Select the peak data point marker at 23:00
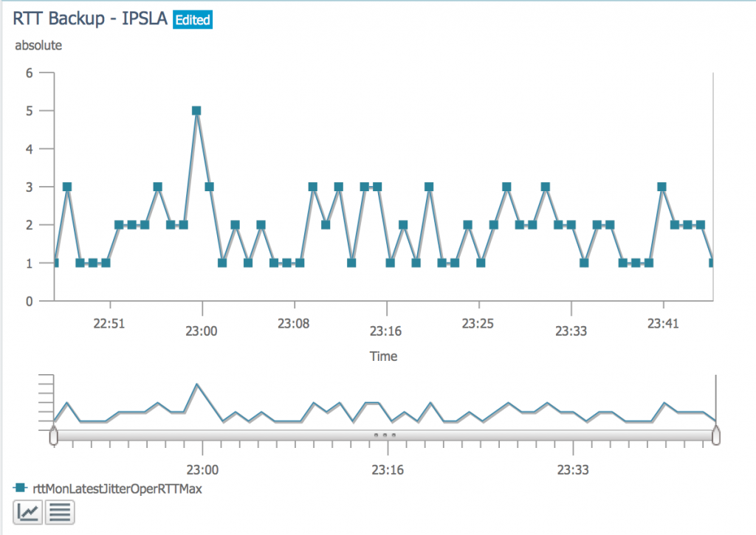Screen dimensions: 756x535 196,110
